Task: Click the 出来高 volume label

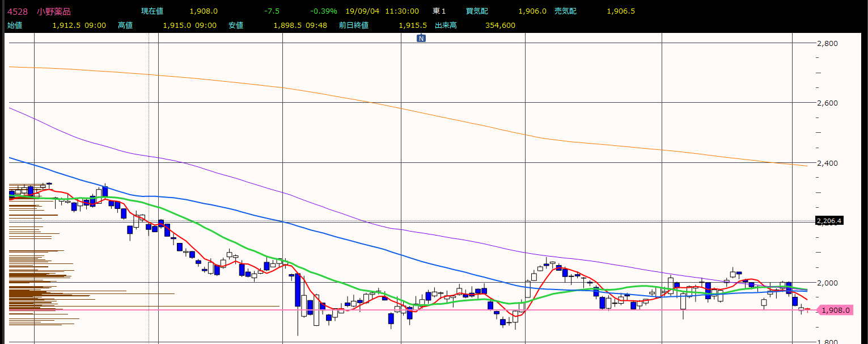Action: click(446, 25)
